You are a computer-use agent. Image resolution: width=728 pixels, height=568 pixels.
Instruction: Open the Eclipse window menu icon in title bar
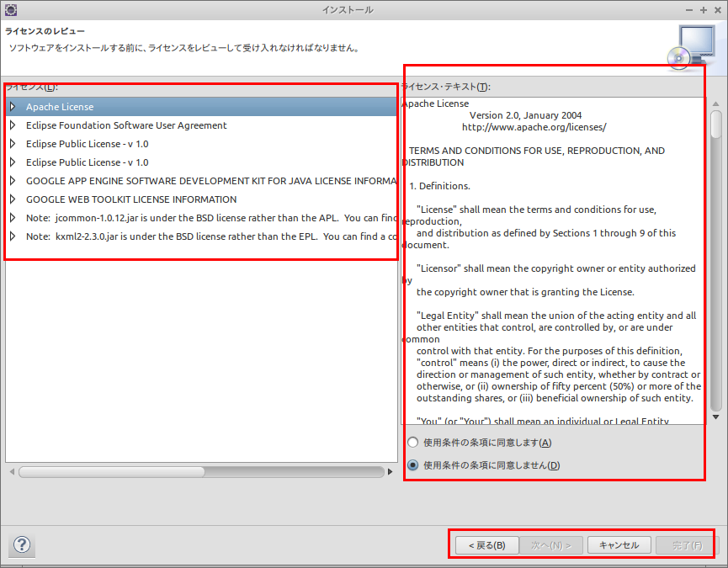click(x=11, y=10)
